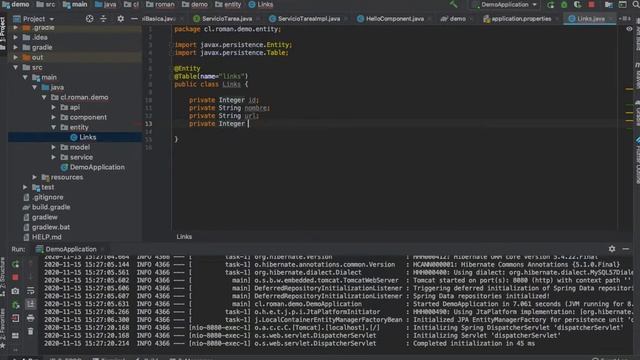Viewport: 640px width, 360px height.
Task: Collapse all in Project panel
Action: point(103,19)
